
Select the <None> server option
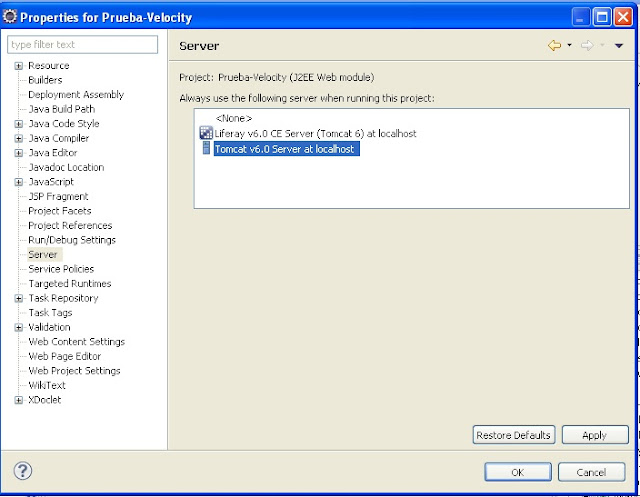pos(233,118)
